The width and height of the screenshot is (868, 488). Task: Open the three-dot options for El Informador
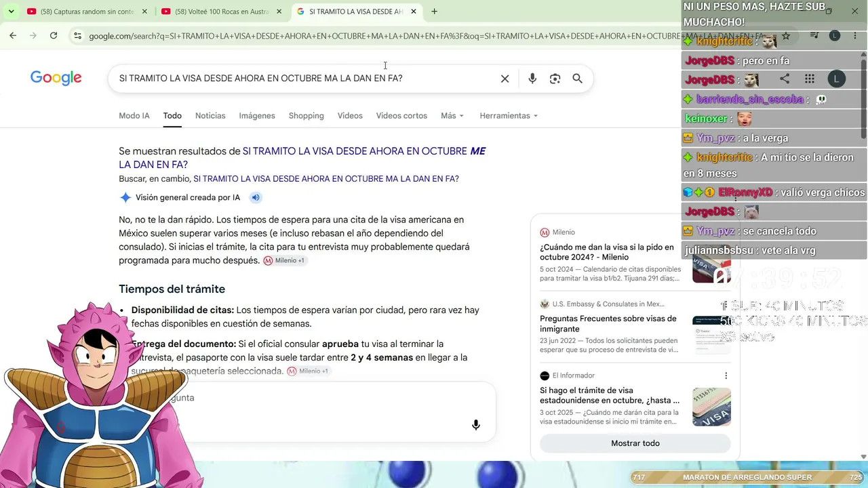coord(726,375)
